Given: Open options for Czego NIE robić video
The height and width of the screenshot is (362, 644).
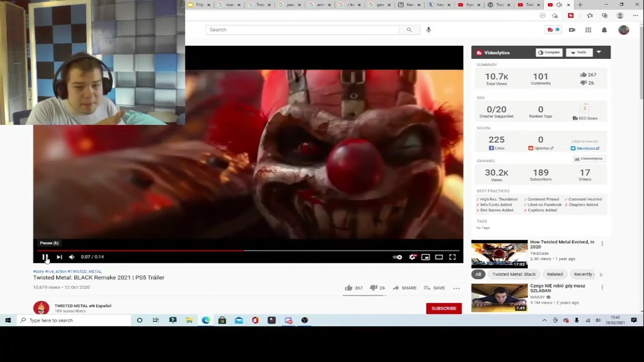Looking at the screenshot, I should tap(602, 288).
